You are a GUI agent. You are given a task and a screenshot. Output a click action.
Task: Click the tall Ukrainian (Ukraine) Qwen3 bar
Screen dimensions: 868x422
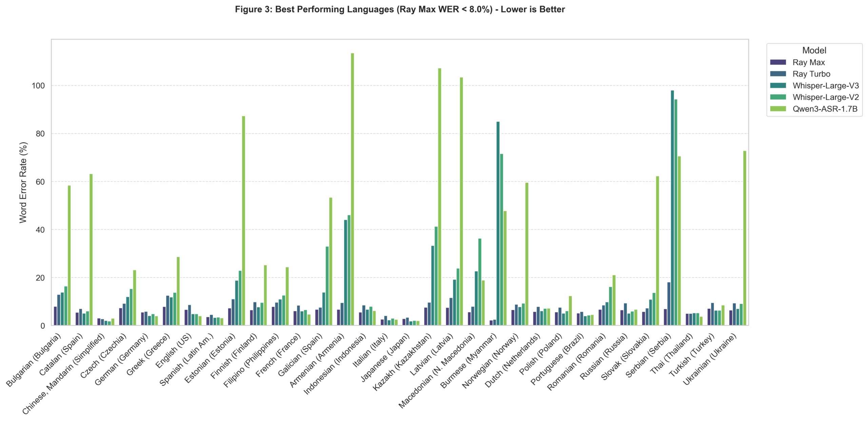(x=745, y=238)
